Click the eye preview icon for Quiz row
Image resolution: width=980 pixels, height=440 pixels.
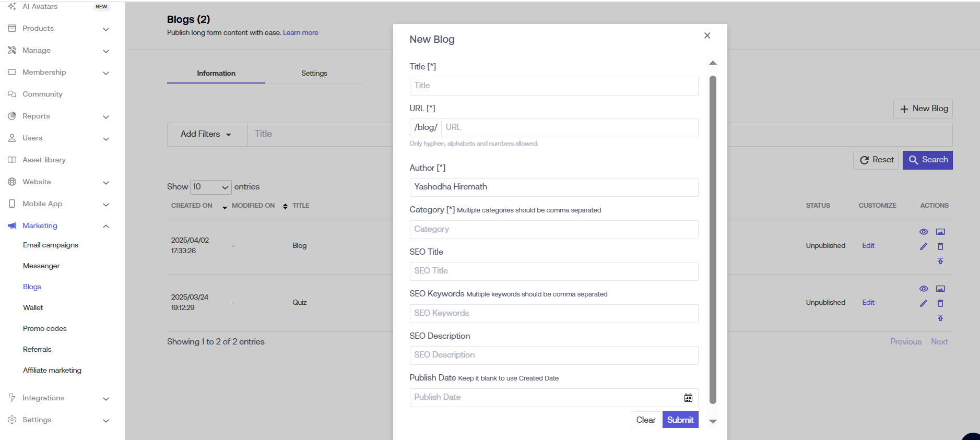[923, 289]
